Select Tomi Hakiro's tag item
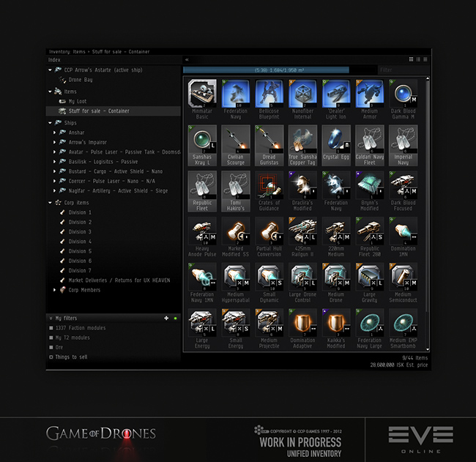 tap(236, 185)
